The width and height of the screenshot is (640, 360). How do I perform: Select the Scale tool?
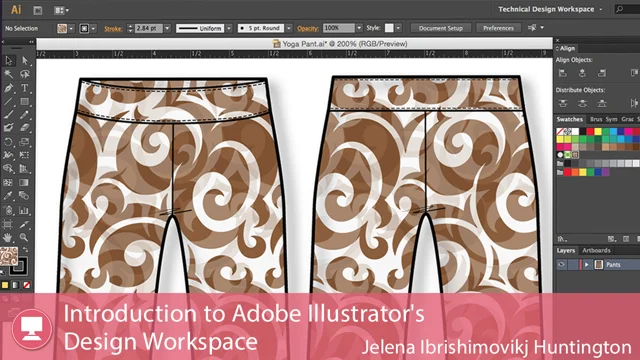24,142
